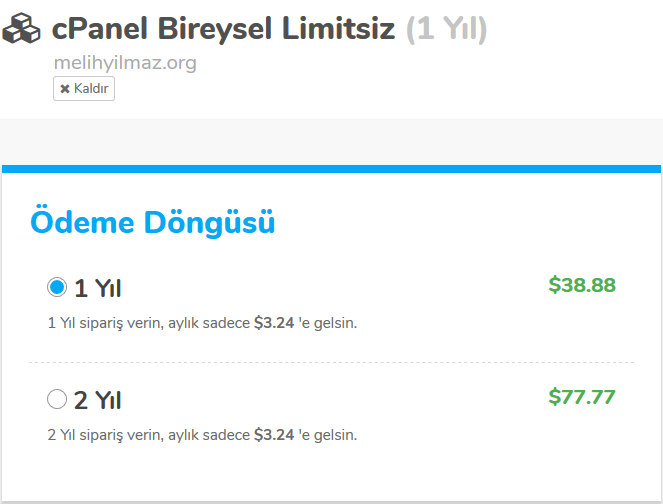Click the X icon in Kaldır button
This screenshot has width=663, height=504.
[x=65, y=89]
